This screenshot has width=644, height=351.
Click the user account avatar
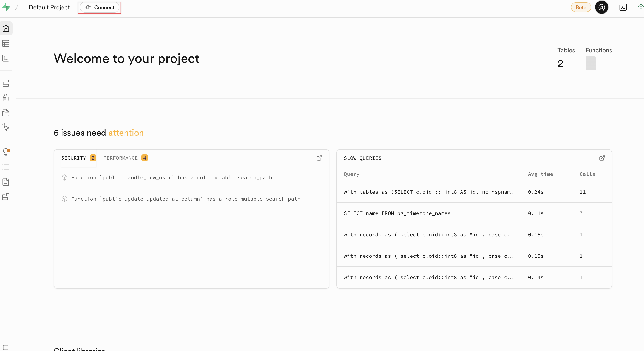point(601,7)
